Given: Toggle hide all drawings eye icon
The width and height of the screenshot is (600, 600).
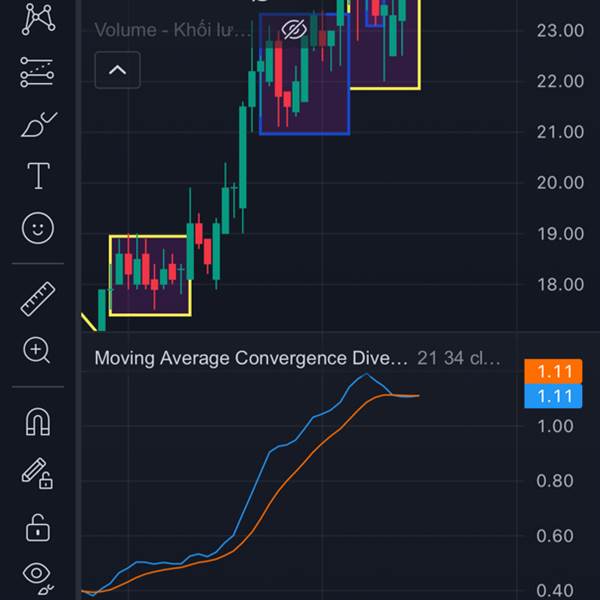Looking at the screenshot, I should 38,577.
